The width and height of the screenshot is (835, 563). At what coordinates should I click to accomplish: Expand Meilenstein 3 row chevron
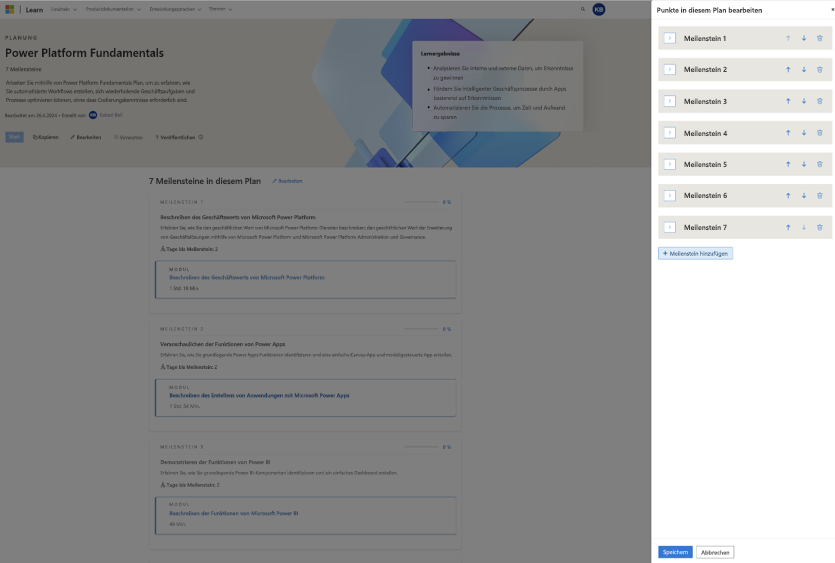[670, 101]
